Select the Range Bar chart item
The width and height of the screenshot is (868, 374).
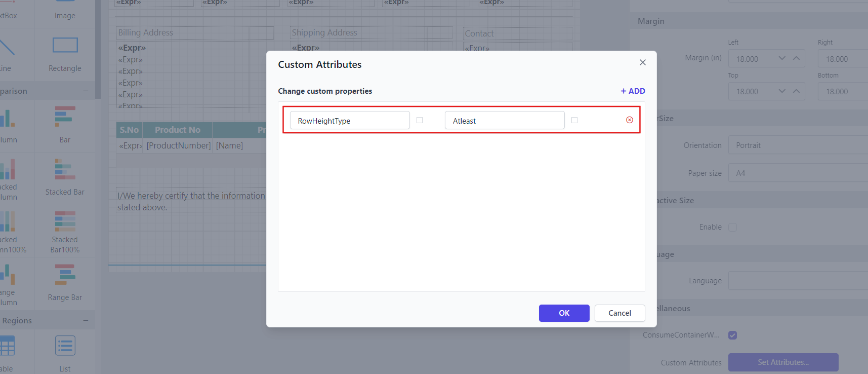[65, 283]
